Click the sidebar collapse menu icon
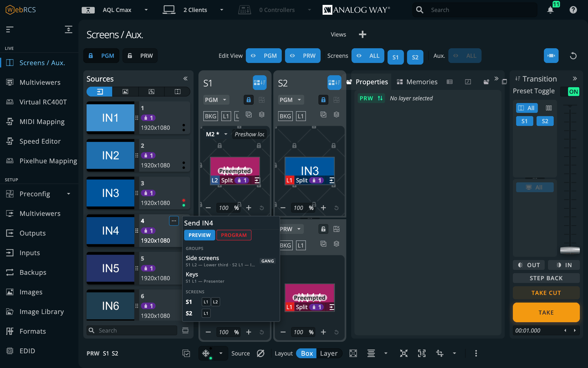Viewport: 588px width, 368px height. point(10,29)
